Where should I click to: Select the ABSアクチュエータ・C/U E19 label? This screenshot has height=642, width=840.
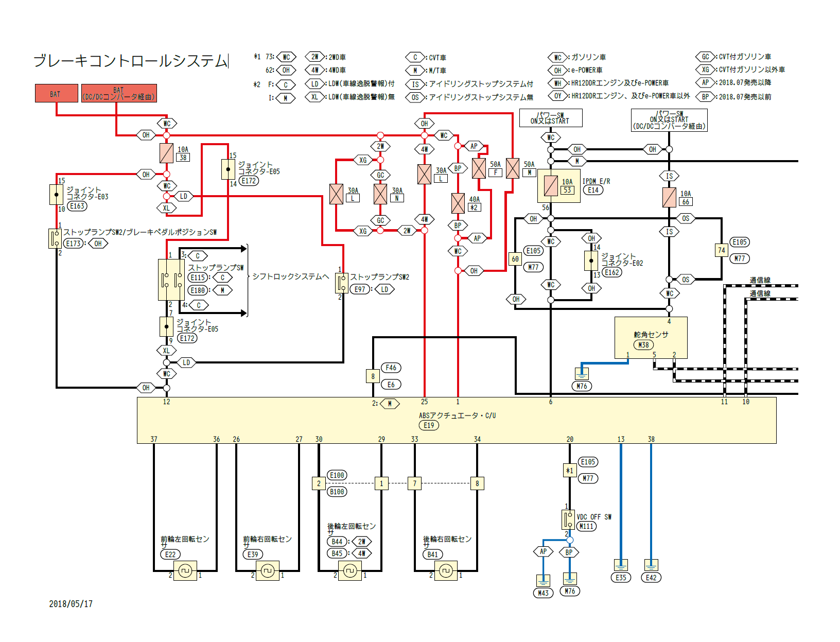pyautogui.click(x=429, y=425)
